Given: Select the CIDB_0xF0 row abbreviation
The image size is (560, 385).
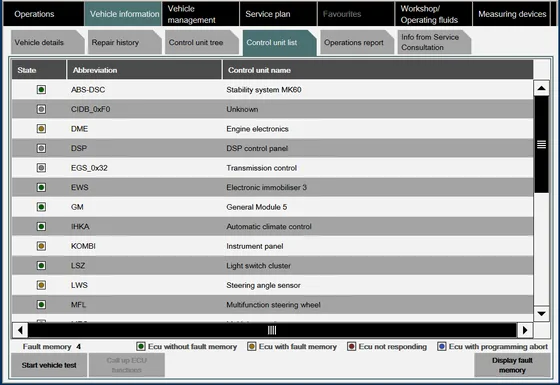Looking at the screenshot, I should pos(90,109).
